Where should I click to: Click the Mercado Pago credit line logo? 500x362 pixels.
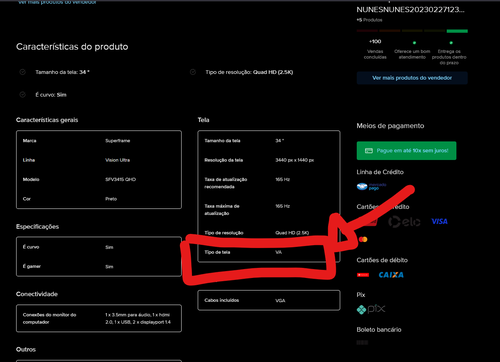(x=371, y=187)
